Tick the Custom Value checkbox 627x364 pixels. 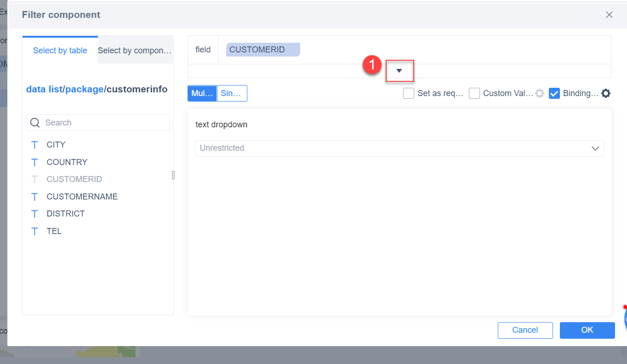(x=474, y=93)
